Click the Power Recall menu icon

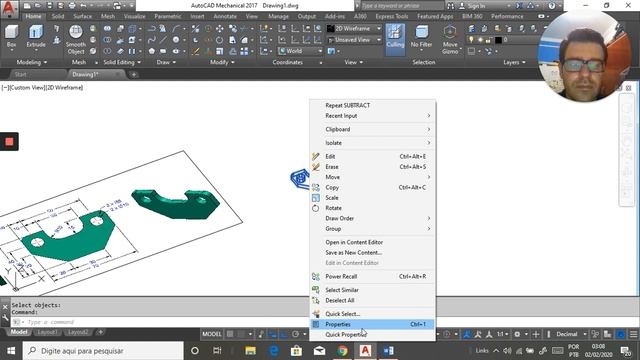click(316, 276)
